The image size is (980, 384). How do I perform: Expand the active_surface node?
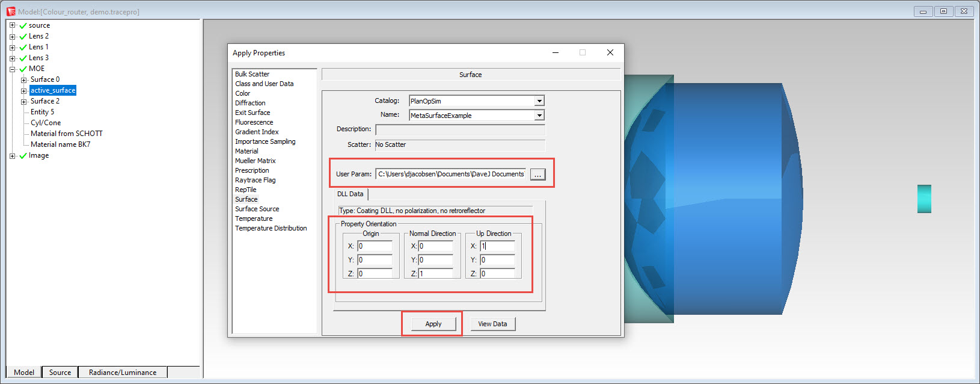pos(23,91)
